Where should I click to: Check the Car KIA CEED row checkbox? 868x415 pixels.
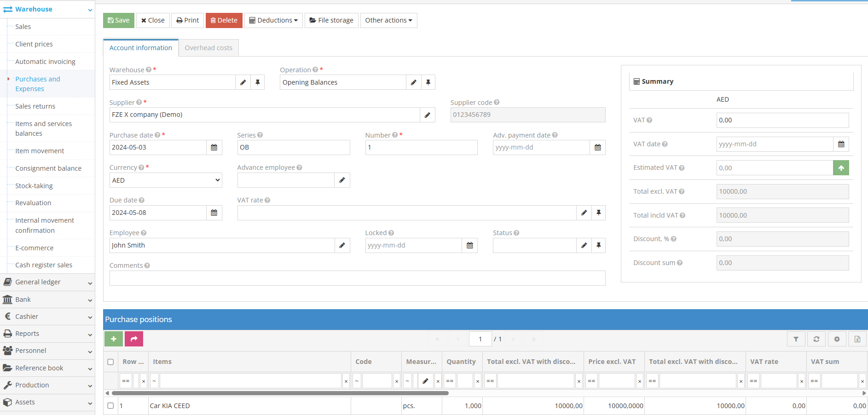(110, 406)
